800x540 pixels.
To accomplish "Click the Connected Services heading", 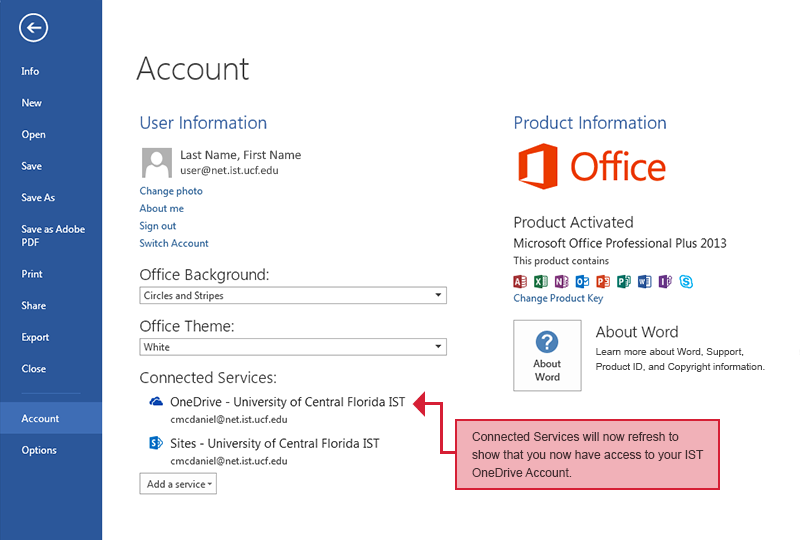I will click(208, 378).
